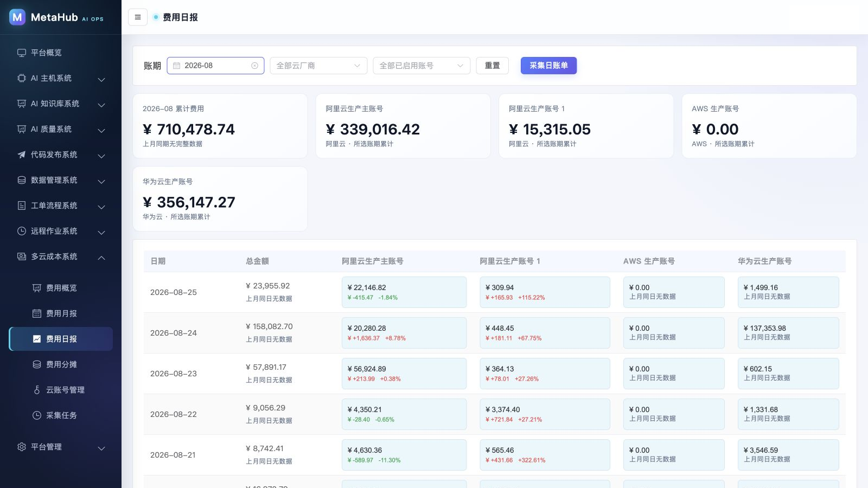The height and width of the screenshot is (488, 868).
Task: Click the 费用月报 calendar icon
Action: [37, 313]
